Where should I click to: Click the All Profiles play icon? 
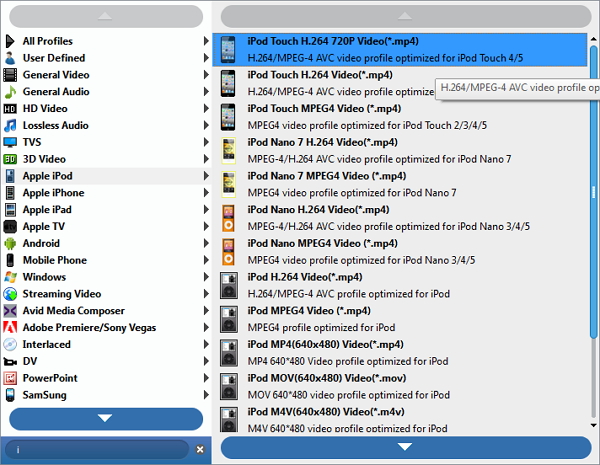click(10, 41)
